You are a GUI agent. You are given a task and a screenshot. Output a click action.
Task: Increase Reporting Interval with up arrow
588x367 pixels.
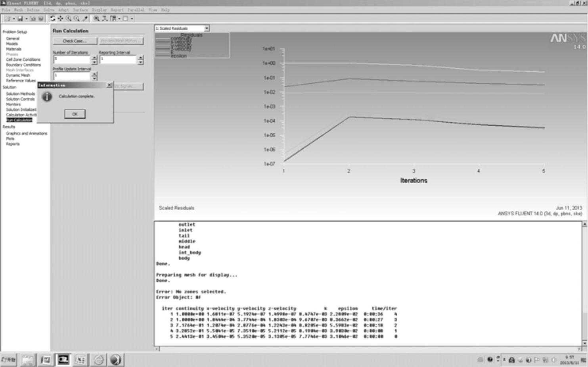pyautogui.click(x=141, y=58)
